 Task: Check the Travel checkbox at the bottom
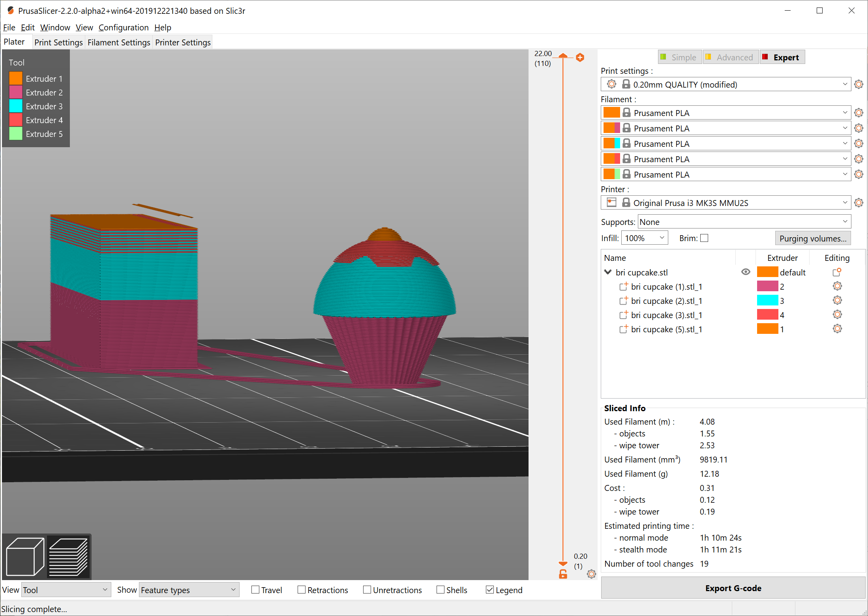(x=255, y=590)
